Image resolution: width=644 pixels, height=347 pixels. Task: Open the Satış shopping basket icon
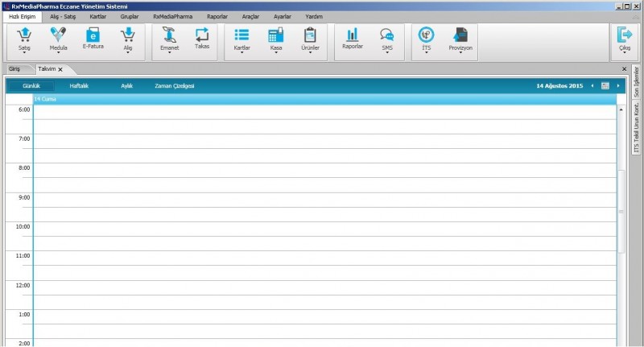pyautogui.click(x=24, y=35)
